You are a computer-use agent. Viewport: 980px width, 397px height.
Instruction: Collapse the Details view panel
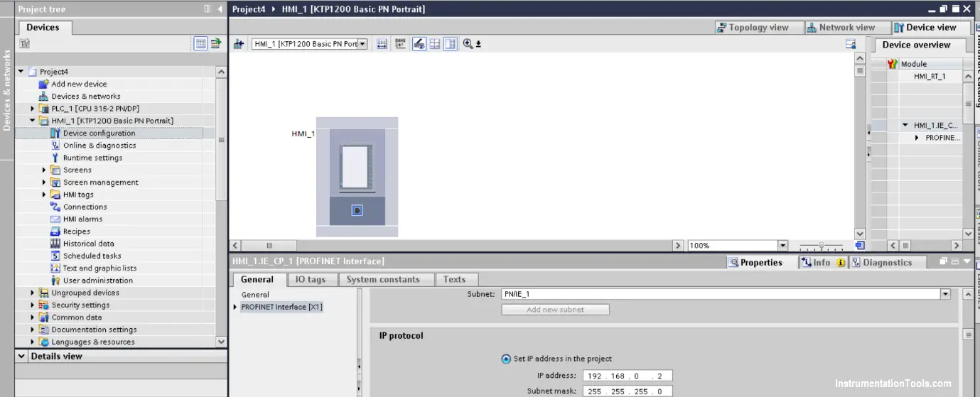(21, 357)
